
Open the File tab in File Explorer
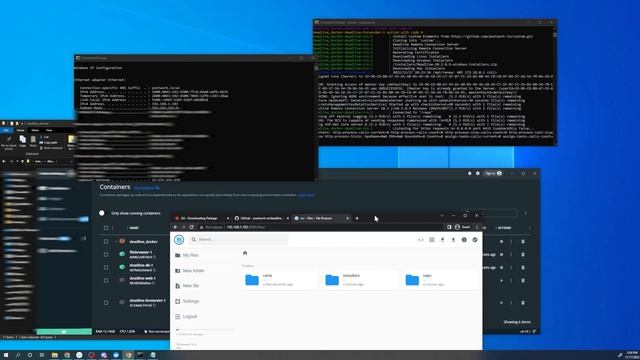7,130
